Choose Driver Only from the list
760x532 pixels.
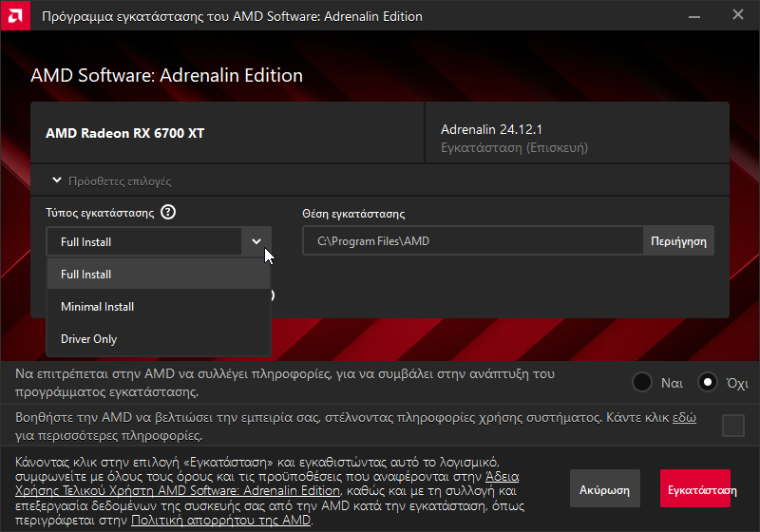tap(159, 339)
